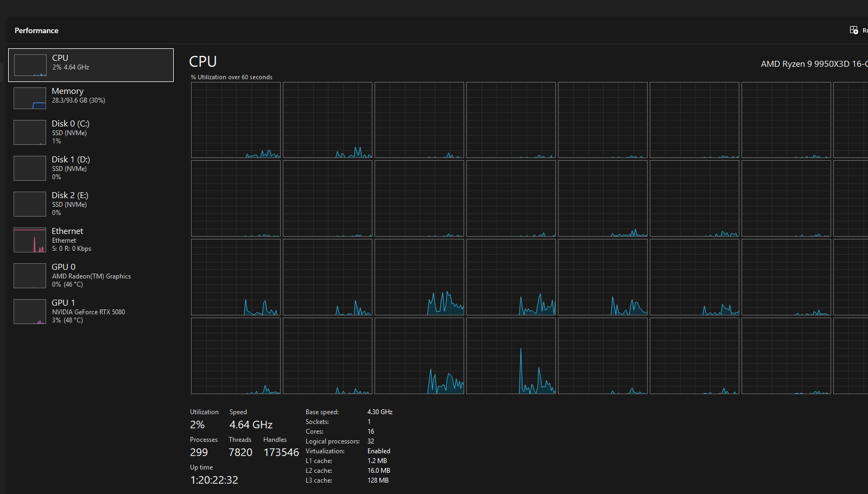
Task: Click the L1 cache value 1.2 MB
Action: coord(377,461)
